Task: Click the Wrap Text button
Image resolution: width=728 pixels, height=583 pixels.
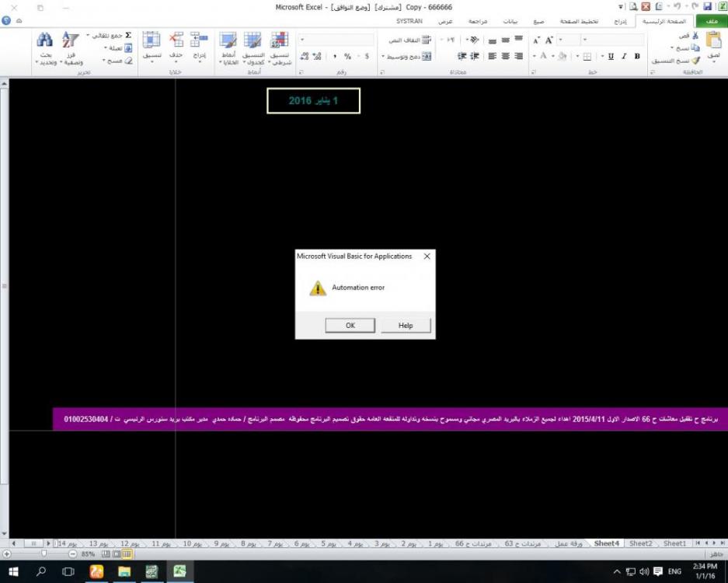Action: [410, 40]
